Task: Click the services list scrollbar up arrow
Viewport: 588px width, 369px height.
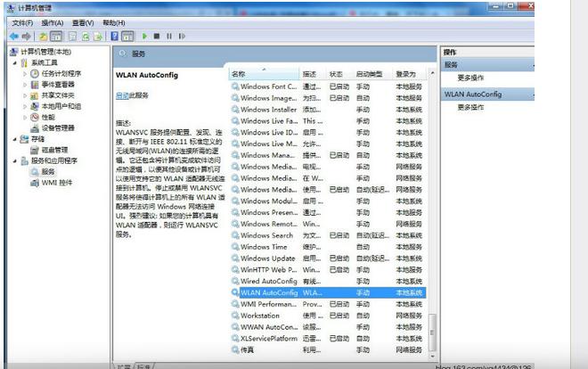Action: tap(432, 73)
